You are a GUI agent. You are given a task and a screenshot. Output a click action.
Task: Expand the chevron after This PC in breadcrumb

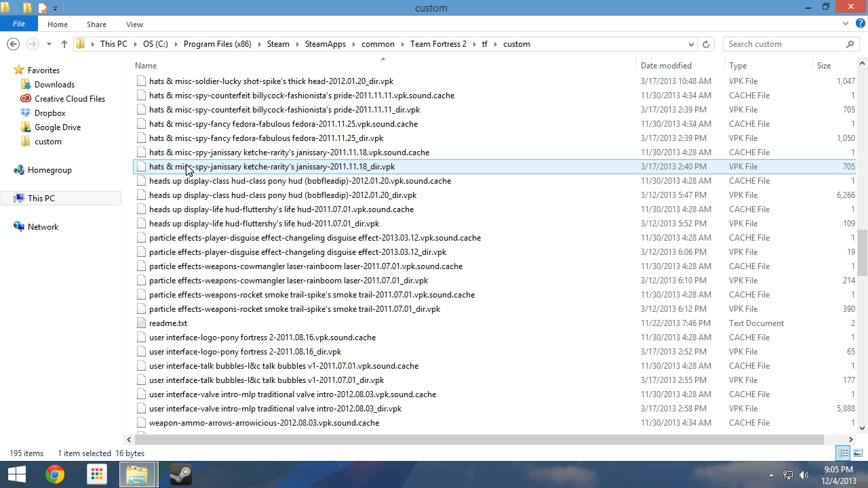[135, 44]
